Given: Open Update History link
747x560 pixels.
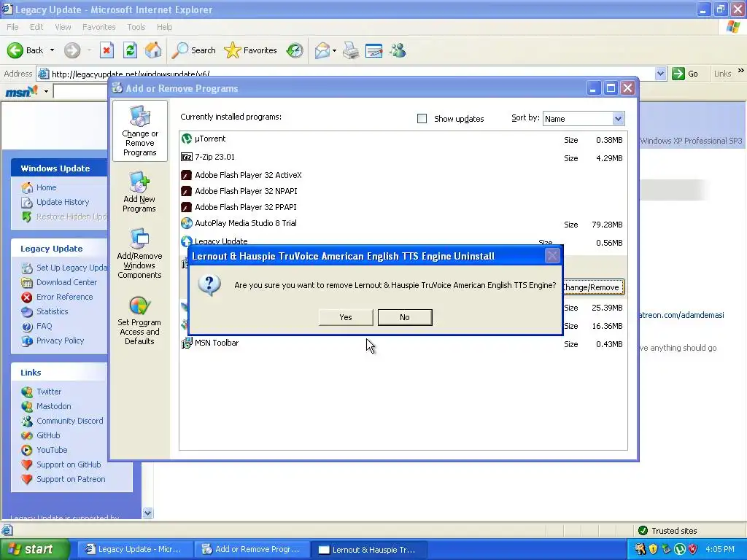Looking at the screenshot, I should tap(63, 202).
